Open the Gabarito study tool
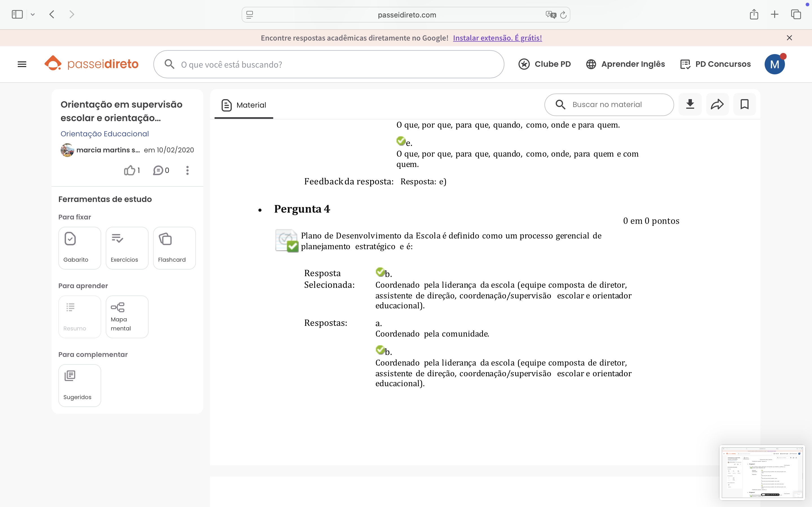Viewport: 812px width, 507px height. [x=80, y=248]
